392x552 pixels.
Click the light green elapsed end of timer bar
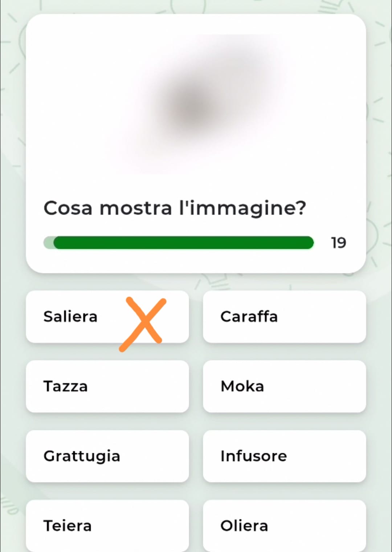tap(48, 243)
